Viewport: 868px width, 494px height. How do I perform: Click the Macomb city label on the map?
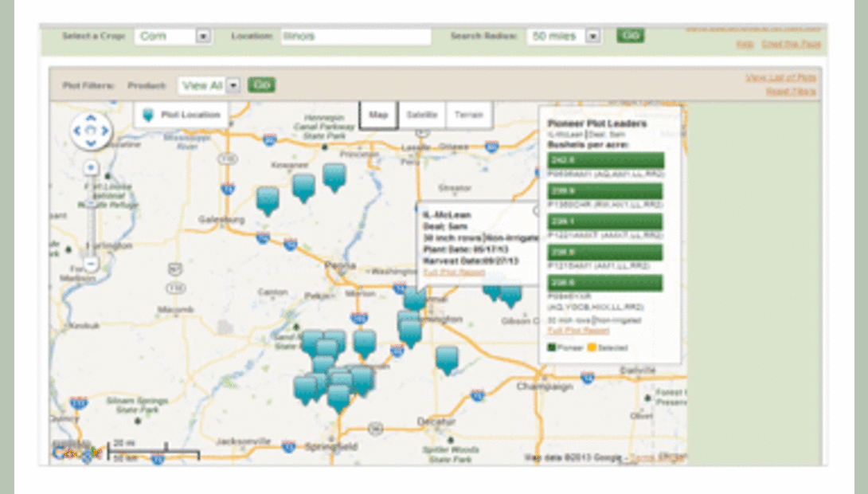[x=175, y=309]
